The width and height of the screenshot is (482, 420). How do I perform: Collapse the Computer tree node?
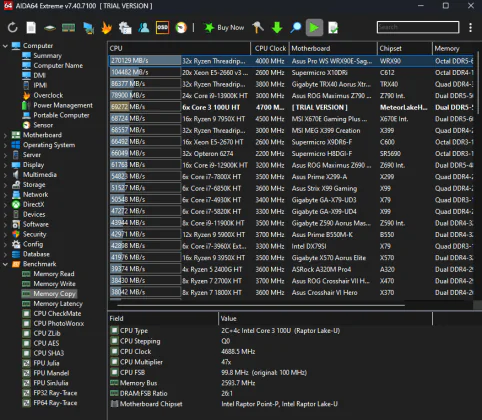(x=5, y=46)
